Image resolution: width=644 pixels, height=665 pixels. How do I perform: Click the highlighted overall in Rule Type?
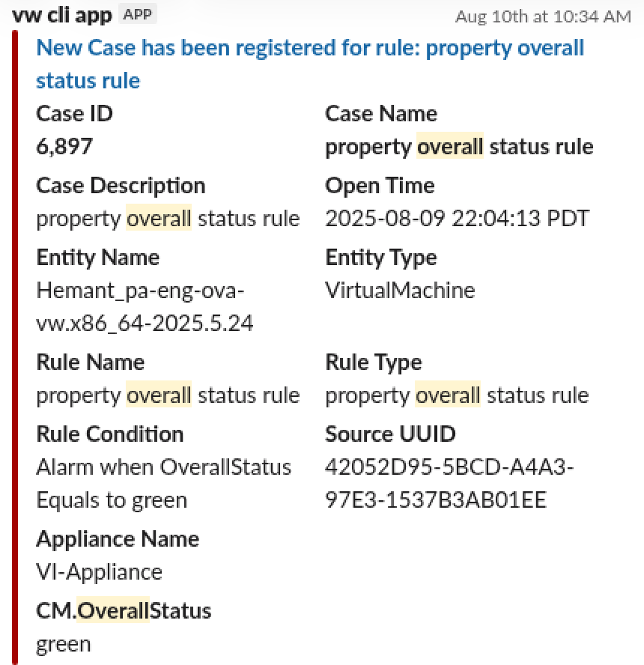tap(447, 395)
